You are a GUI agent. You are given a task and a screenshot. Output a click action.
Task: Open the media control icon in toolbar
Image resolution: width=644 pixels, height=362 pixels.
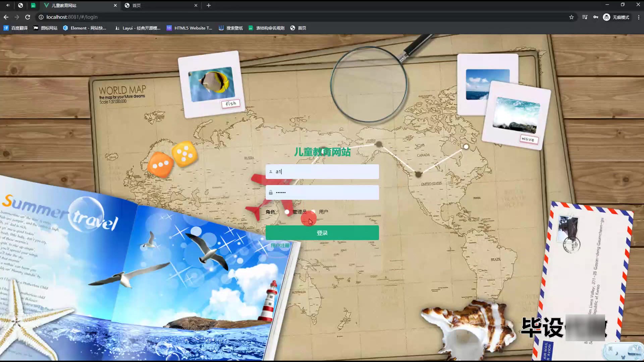585,17
